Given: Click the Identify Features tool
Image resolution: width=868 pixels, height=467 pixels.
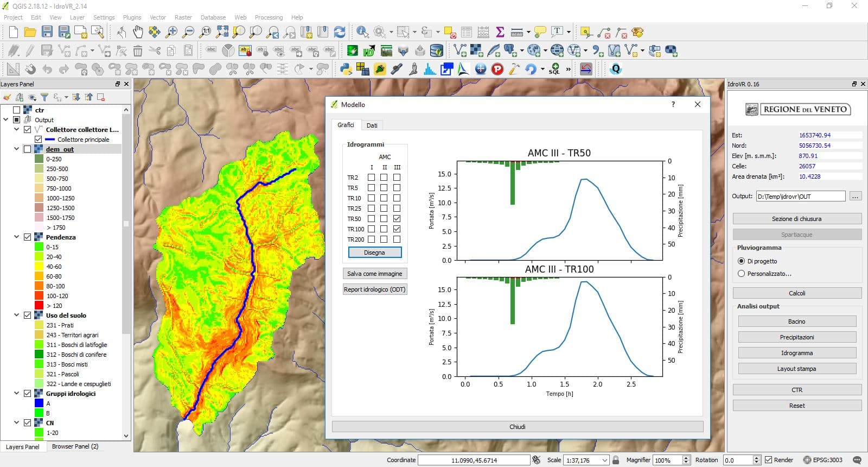Looking at the screenshot, I should [362, 32].
